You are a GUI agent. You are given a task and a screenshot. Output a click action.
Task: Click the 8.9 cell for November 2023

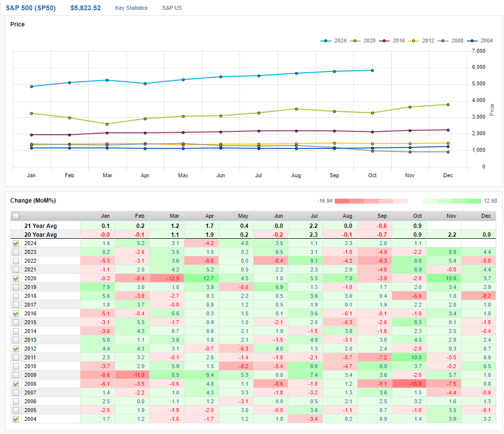[x=444, y=252]
